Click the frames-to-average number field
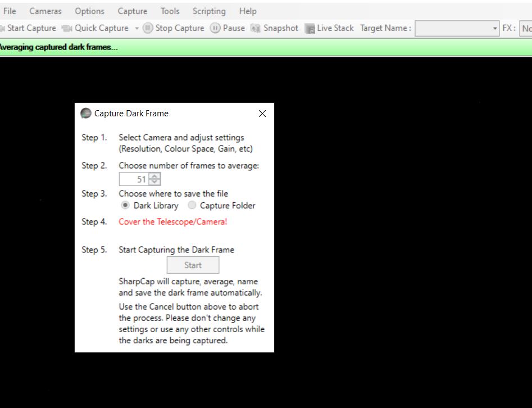This screenshot has width=532, height=408. (x=134, y=179)
